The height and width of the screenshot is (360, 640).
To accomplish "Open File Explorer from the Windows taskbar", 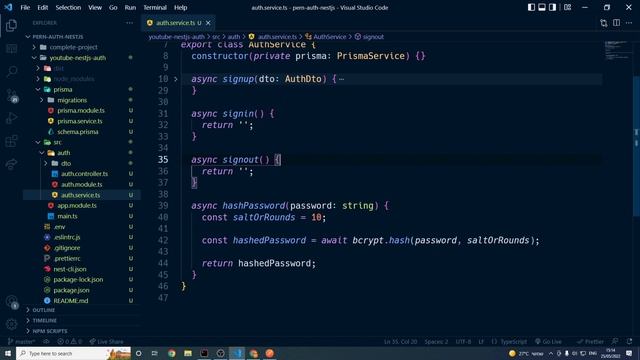I will [x=188, y=353].
